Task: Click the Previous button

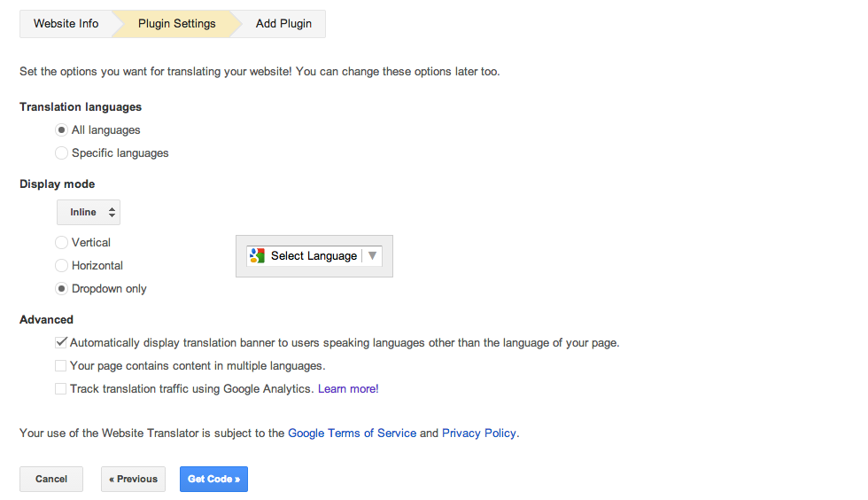Action: (x=133, y=480)
